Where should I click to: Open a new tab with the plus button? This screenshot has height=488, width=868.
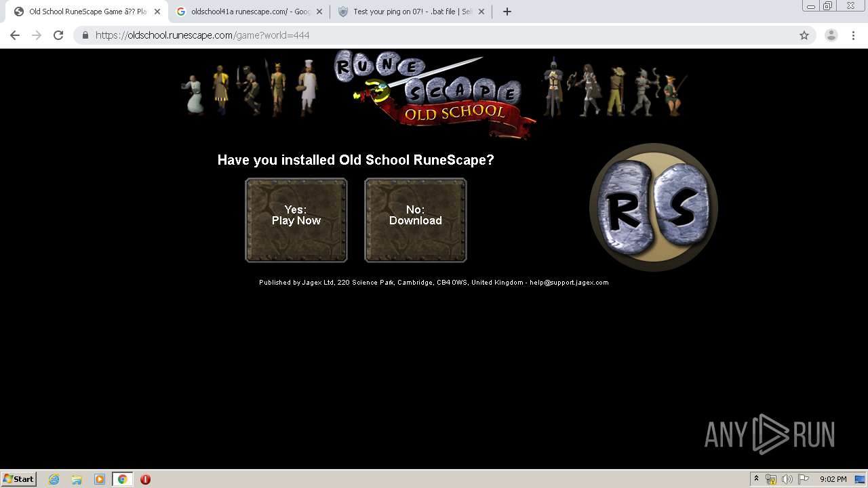pos(507,12)
